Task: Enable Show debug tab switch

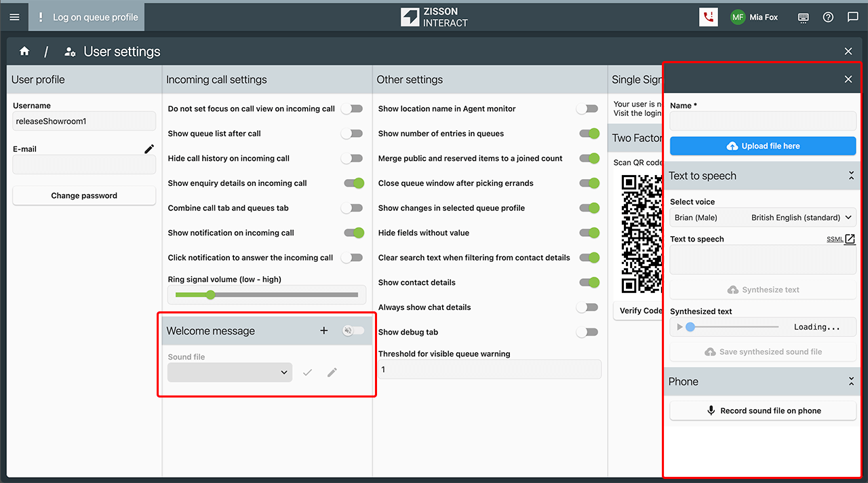Action: [x=587, y=332]
